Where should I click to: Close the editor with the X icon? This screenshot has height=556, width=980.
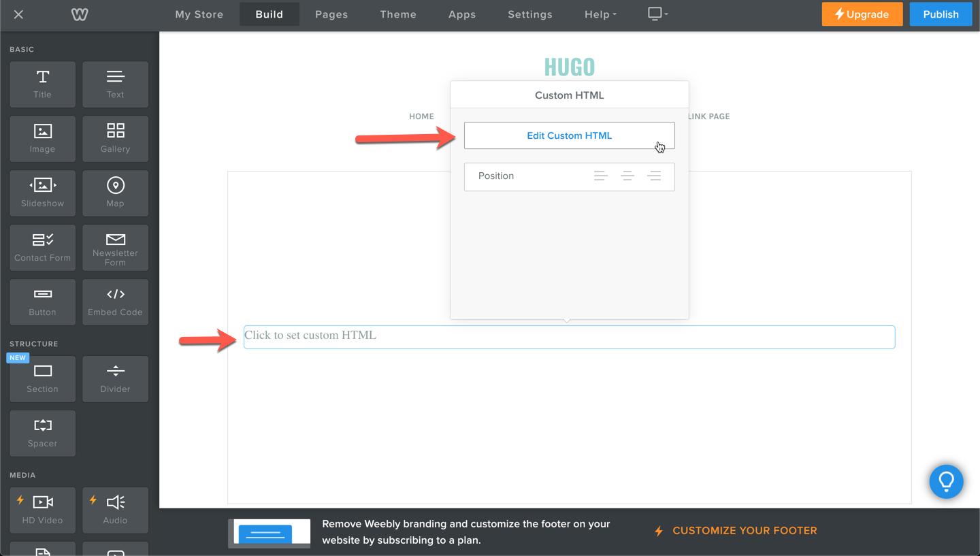point(18,14)
